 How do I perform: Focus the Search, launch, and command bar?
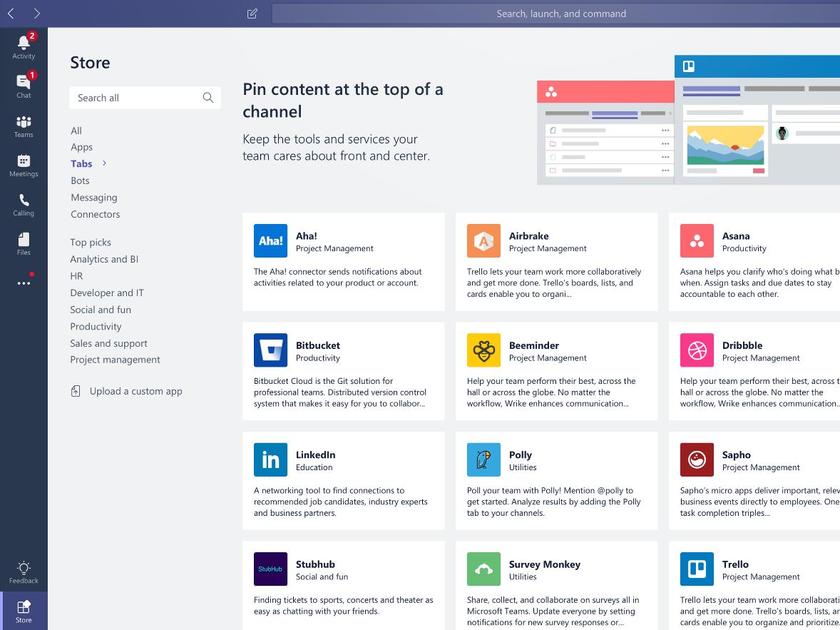click(x=556, y=14)
